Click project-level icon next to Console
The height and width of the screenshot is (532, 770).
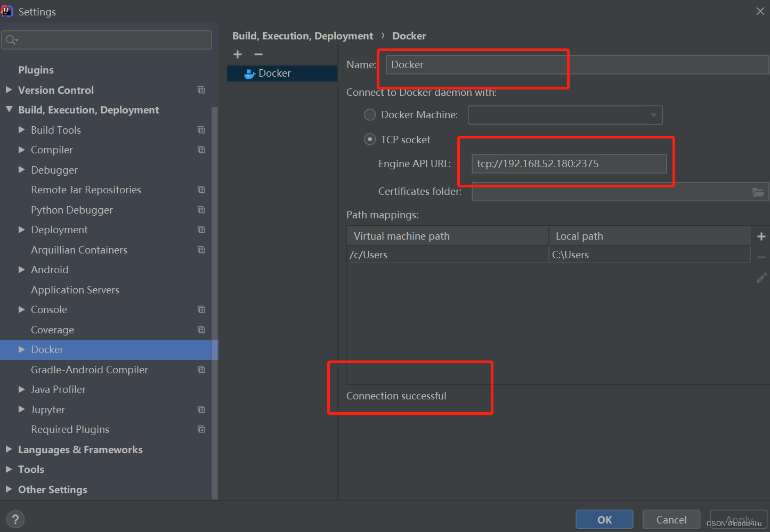(x=201, y=309)
